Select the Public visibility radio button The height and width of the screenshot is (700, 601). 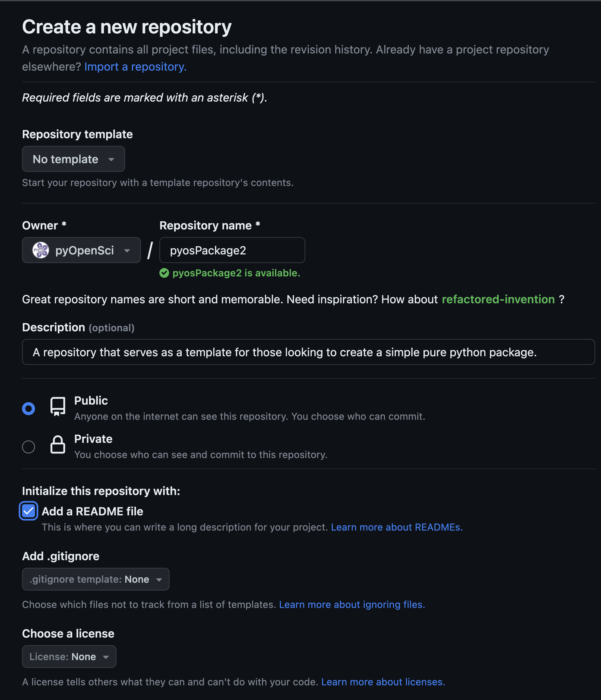click(x=29, y=408)
